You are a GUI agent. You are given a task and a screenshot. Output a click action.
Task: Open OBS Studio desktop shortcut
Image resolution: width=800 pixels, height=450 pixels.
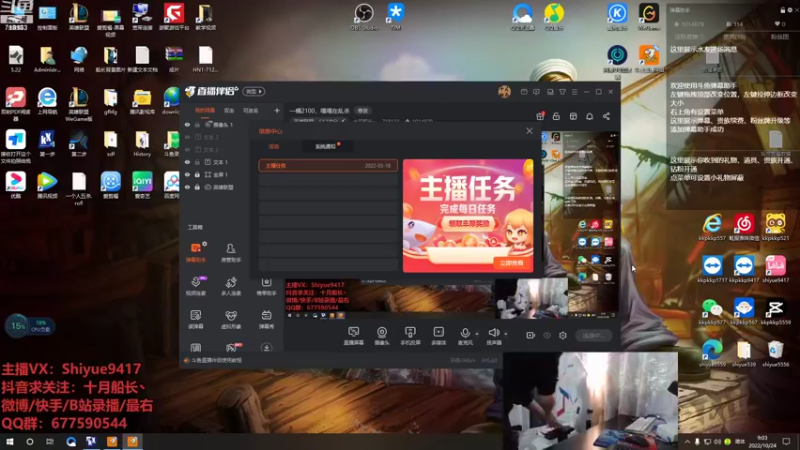[x=364, y=16]
